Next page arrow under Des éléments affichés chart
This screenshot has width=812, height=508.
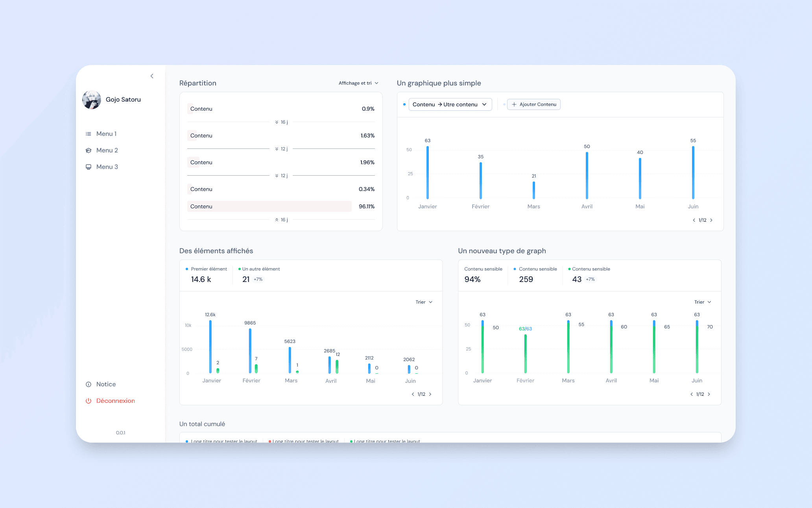(430, 394)
